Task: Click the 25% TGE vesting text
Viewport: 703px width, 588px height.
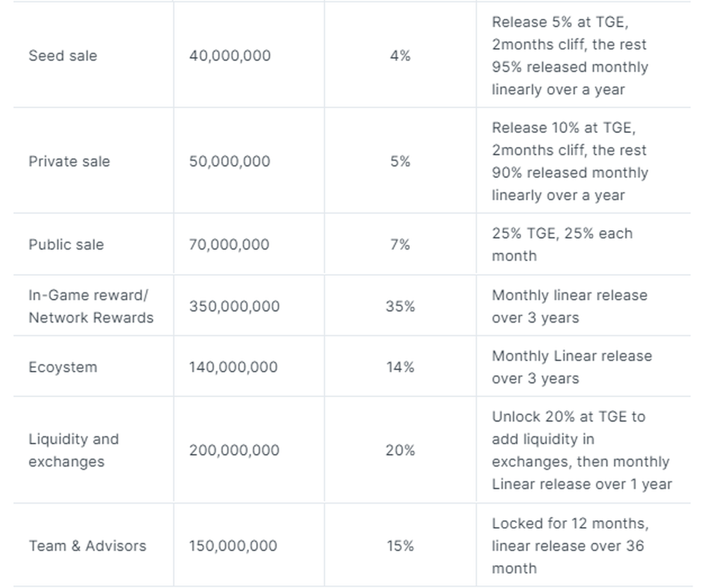Action: tap(562, 245)
